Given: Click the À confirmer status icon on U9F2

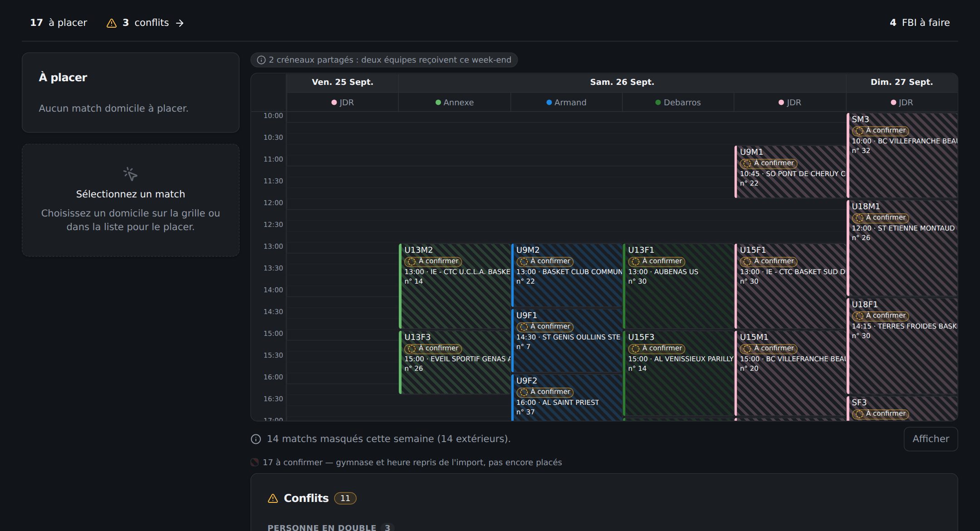Looking at the screenshot, I should pos(524,392).
